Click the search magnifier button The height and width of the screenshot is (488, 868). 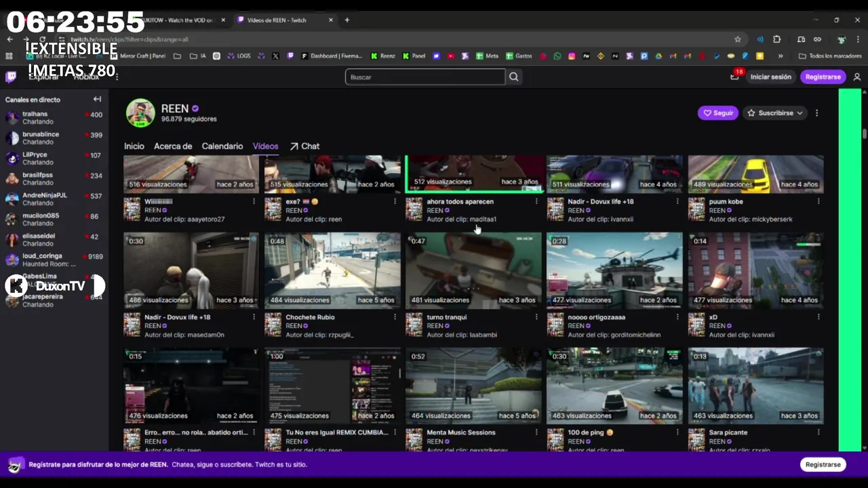point(514,77)
